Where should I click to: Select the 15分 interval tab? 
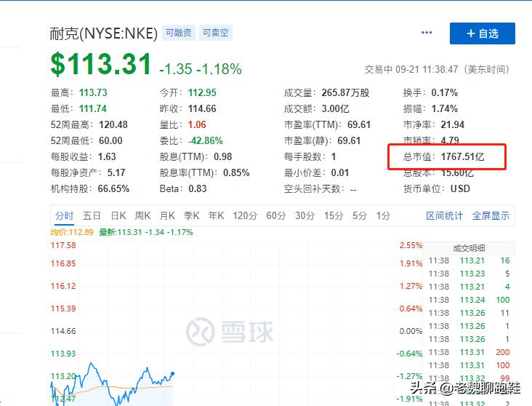point(334,215)
